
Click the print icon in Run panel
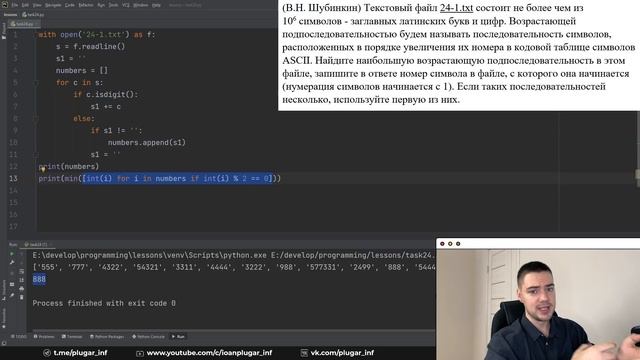(x=22, y=289)
